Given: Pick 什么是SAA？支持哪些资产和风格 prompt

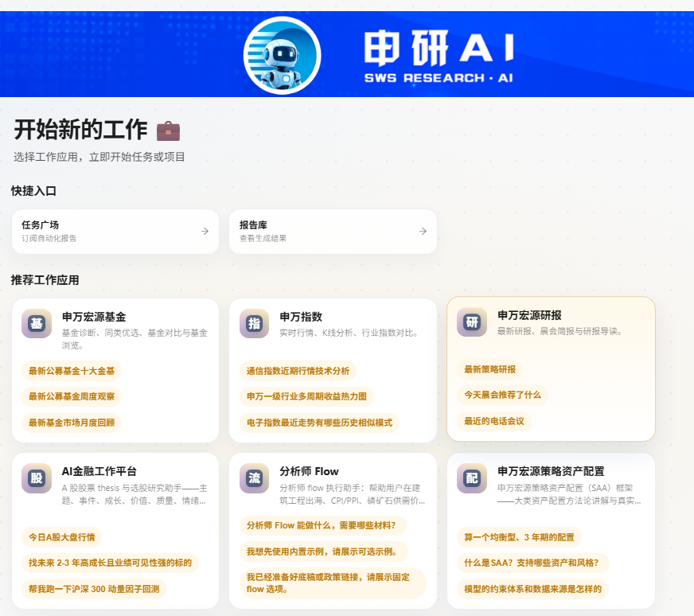Looking at the screenshot, I should (x=533, y=563).
